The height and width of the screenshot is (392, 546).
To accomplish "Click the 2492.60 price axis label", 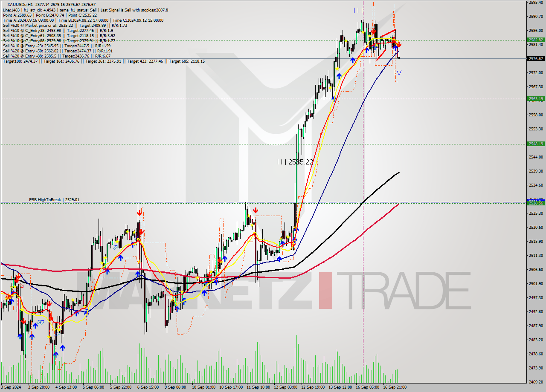I will point(536,312).
